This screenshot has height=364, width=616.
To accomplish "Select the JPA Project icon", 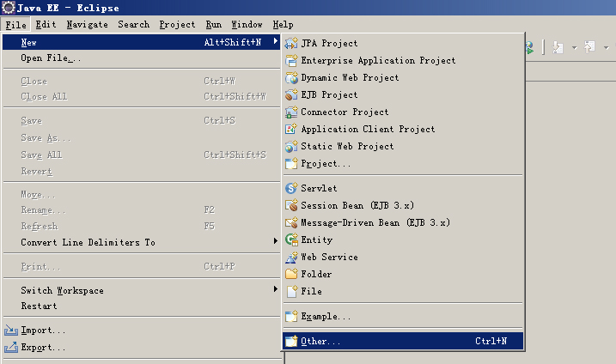I will point(291,43).
